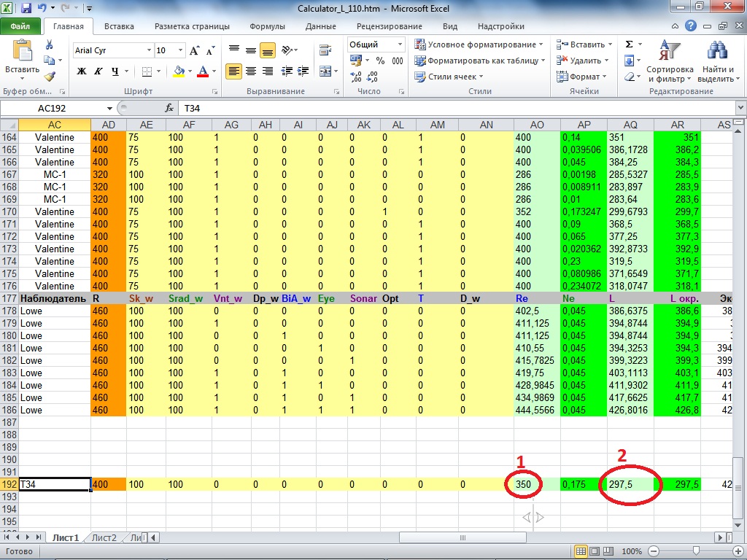Open the Файл tab
The width and height of the screenshot is (747, 560).
pos(20,26)
